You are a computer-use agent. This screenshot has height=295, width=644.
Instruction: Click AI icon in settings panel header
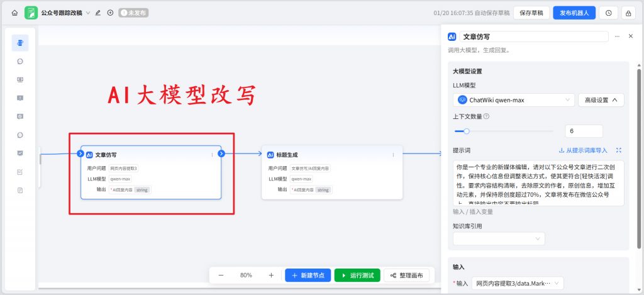coord(452,36)
